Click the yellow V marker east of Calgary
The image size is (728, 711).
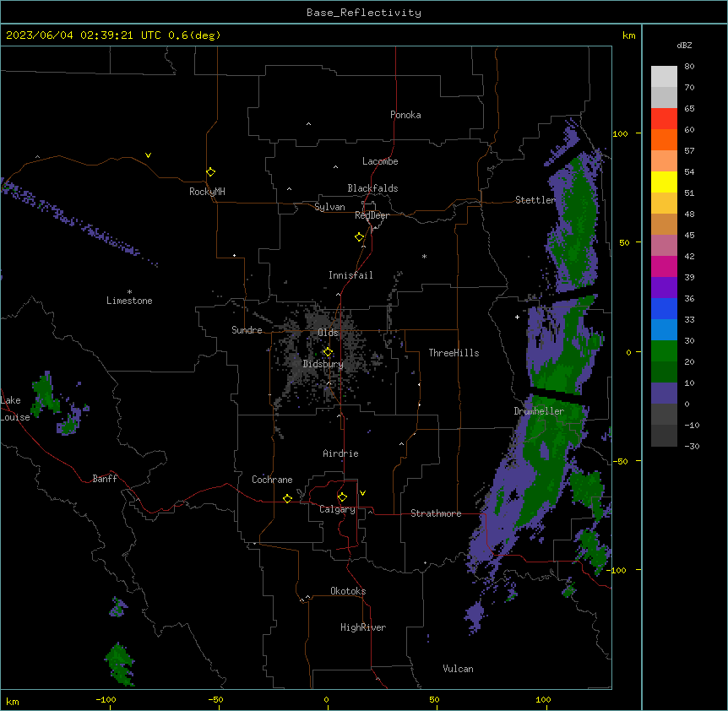point(362,493)
